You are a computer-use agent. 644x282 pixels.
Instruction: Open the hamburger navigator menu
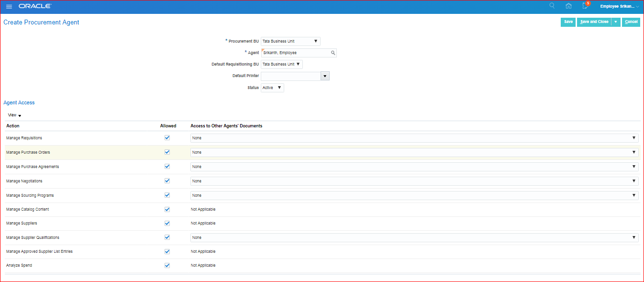click(9, 7)
